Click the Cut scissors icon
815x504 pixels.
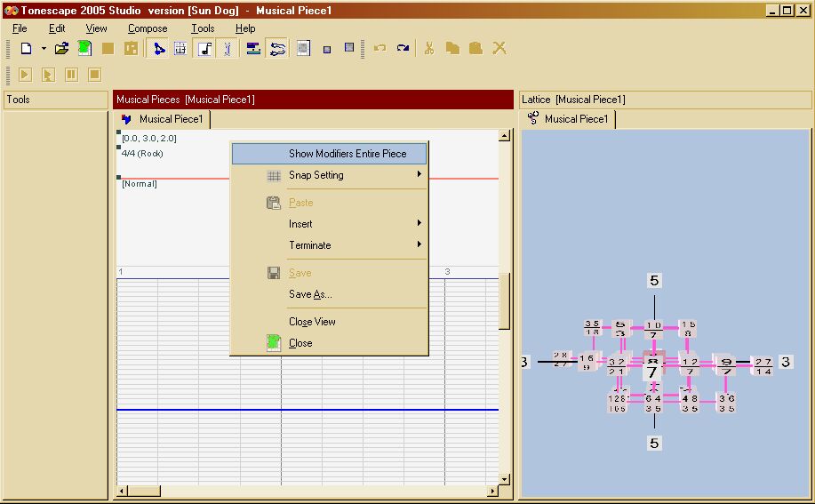tap(429, 48)
